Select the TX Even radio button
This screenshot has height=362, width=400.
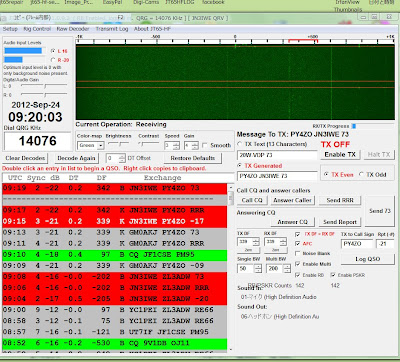(x=326, y=174)
